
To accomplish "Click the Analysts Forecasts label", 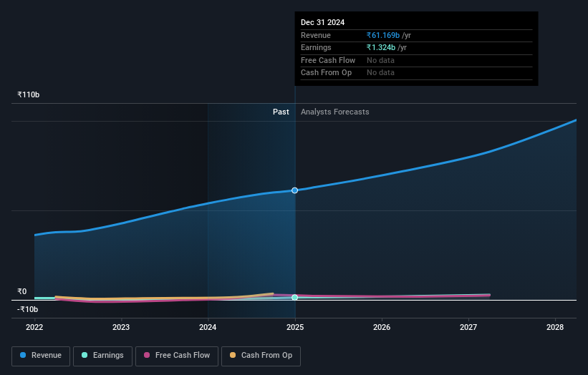I will [335, 112].
